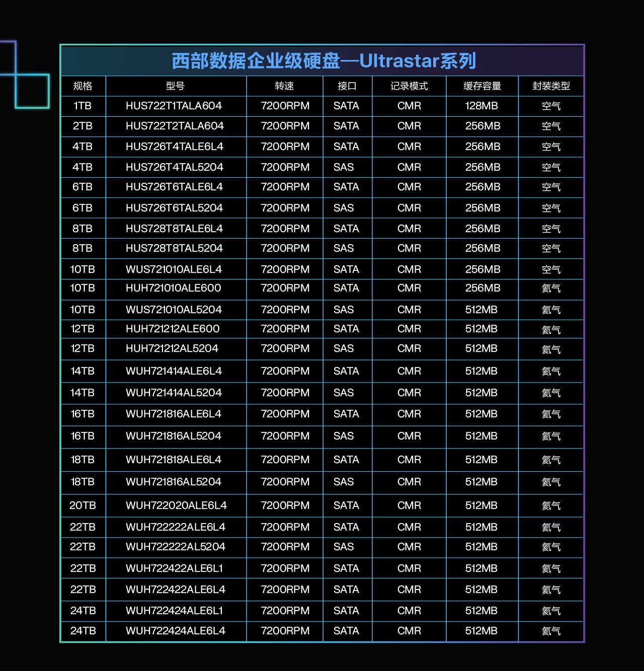Select model HUH721010ALE600

(174, 288)
